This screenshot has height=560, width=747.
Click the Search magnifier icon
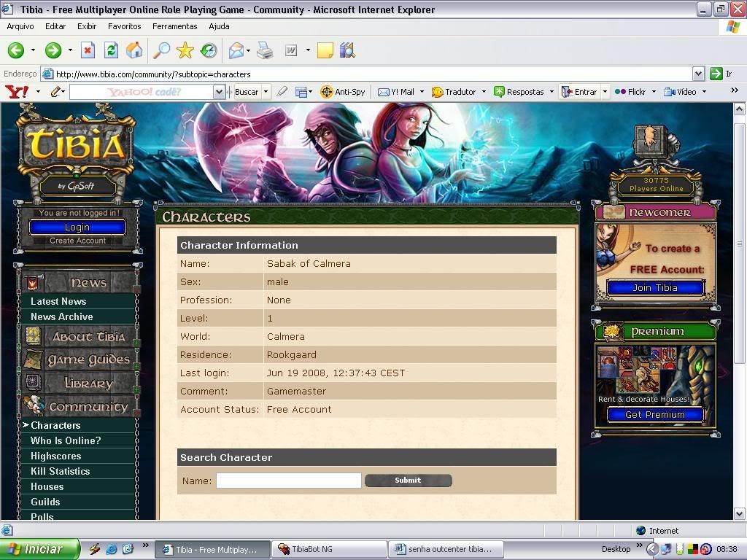coord(161,50)
